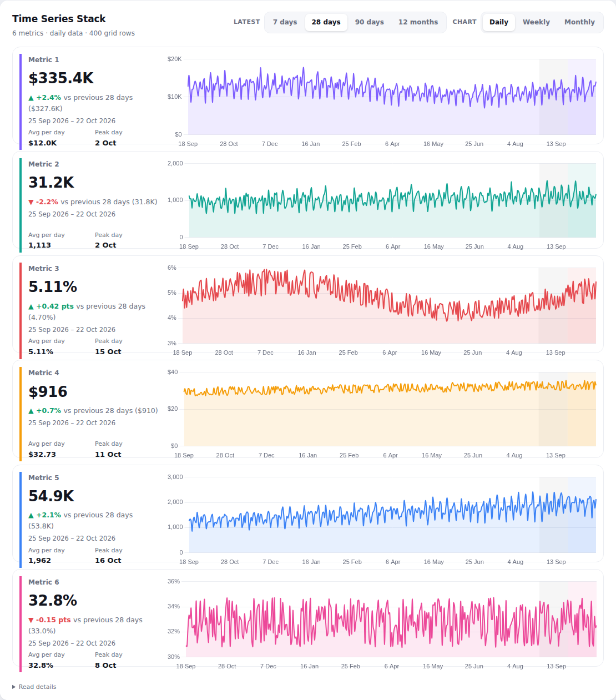This screenshot has height=700, width=616.
Task: Click the +0.7% change indicator
Action: point(45,410)
